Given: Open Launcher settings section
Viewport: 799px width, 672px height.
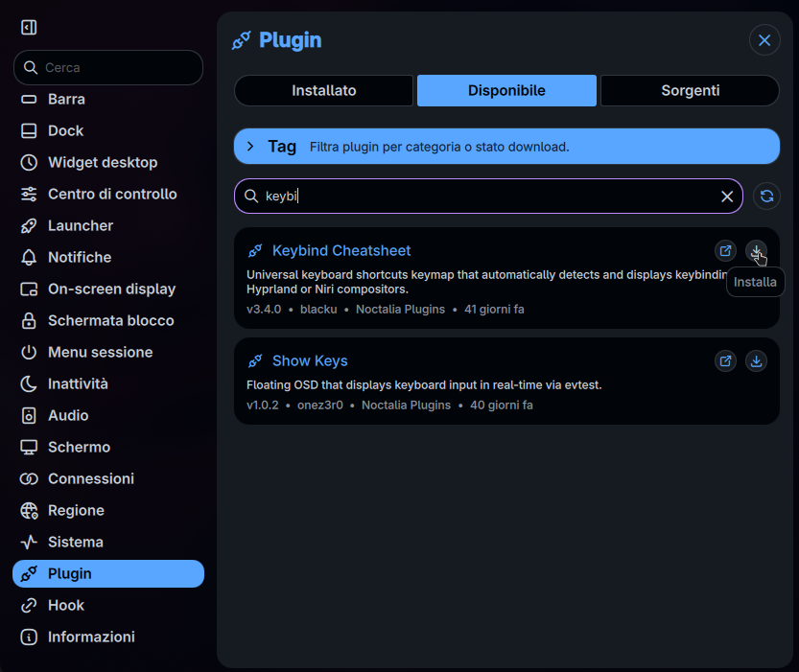Looking at the screenshot, I should pyautogui.click(x=108, y=225).
